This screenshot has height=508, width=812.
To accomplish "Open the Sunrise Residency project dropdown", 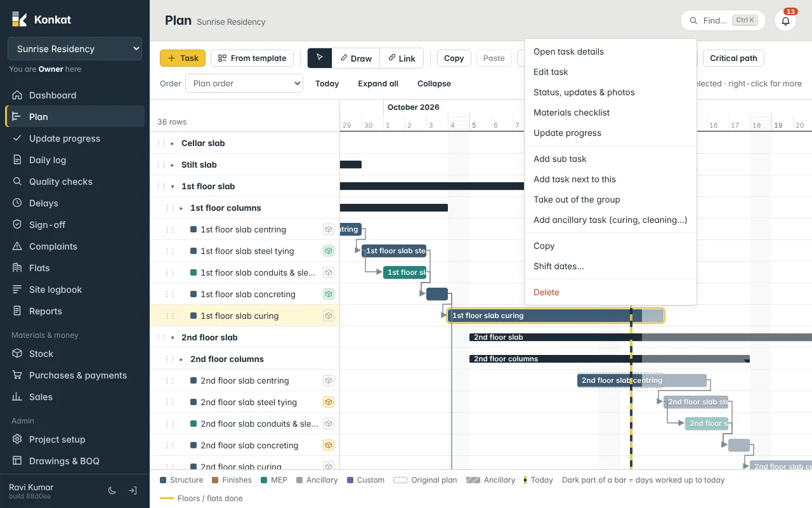I will click(75, 49).
